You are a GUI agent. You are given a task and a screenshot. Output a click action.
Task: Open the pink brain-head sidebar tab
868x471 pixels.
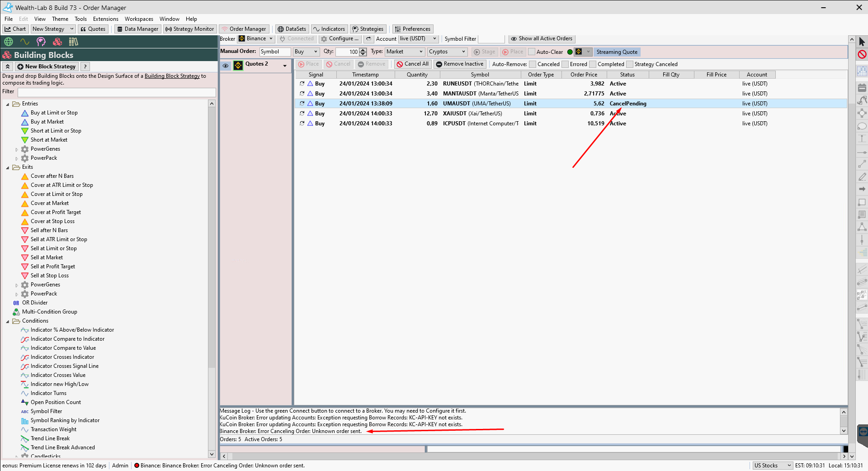[x=41, y=42]
